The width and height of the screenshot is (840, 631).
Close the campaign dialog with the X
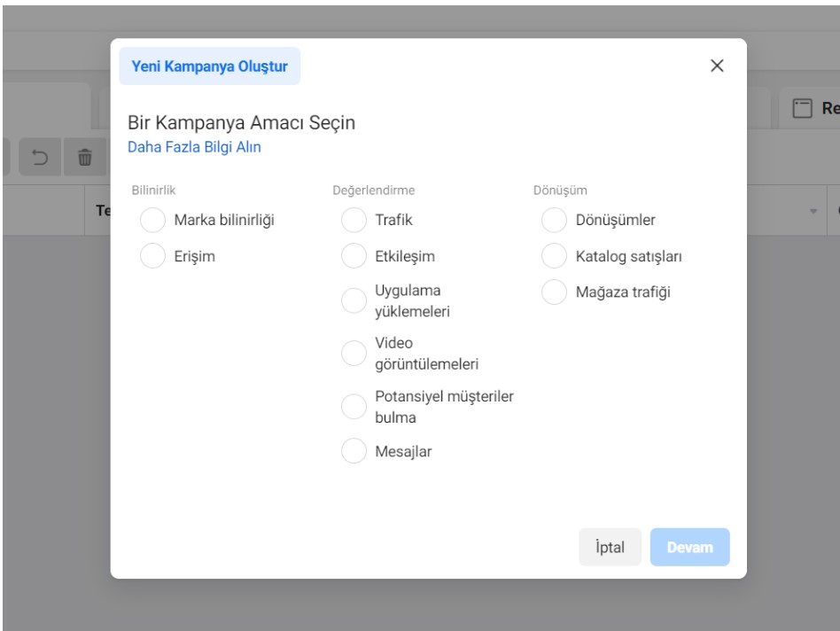tap(717, 66)
